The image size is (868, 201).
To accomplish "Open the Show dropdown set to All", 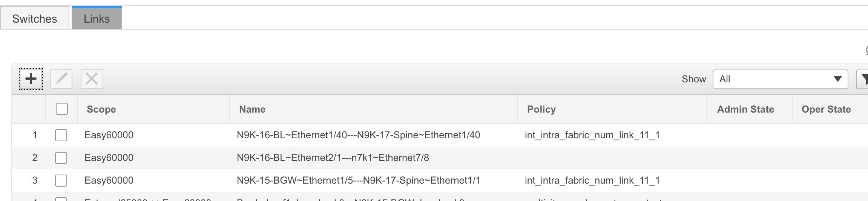I will [x=780, y=79].
